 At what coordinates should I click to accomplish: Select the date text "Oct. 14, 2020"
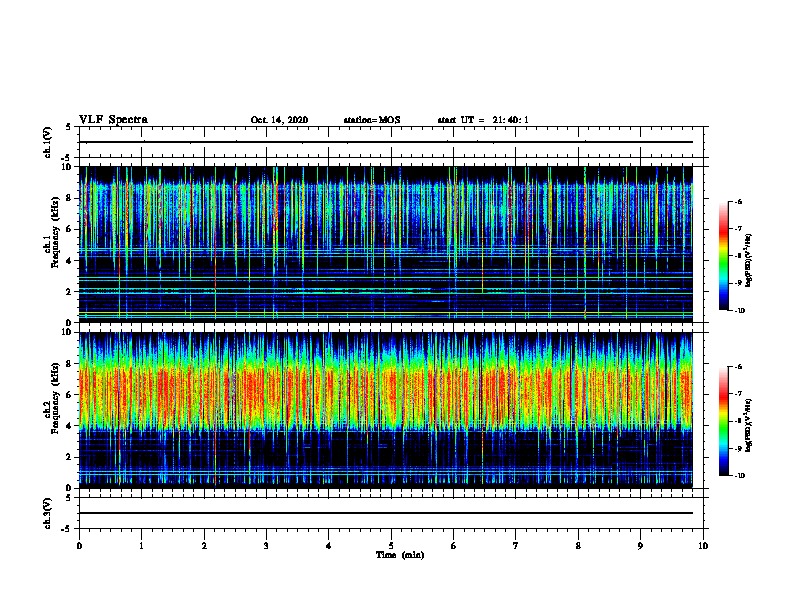coord(279,120)
